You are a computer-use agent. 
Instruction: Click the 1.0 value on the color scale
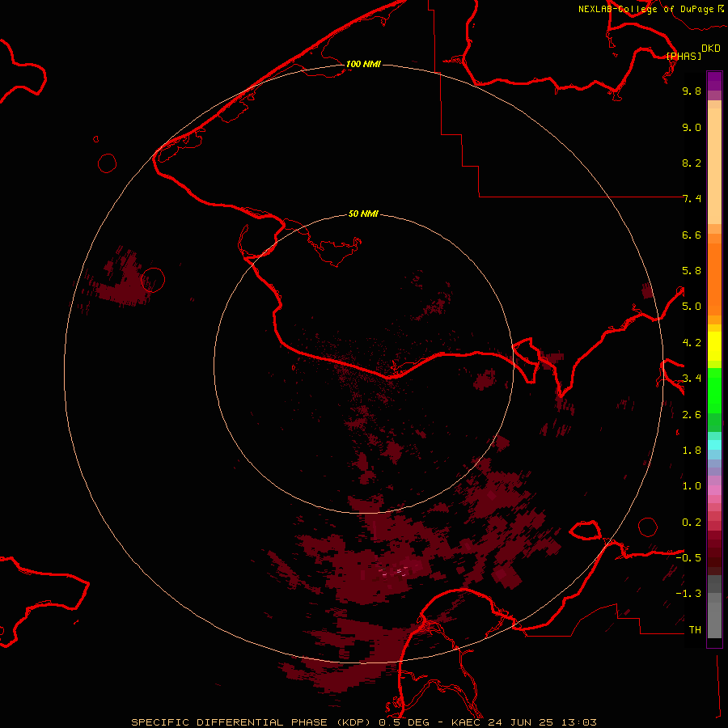[692, 486]
